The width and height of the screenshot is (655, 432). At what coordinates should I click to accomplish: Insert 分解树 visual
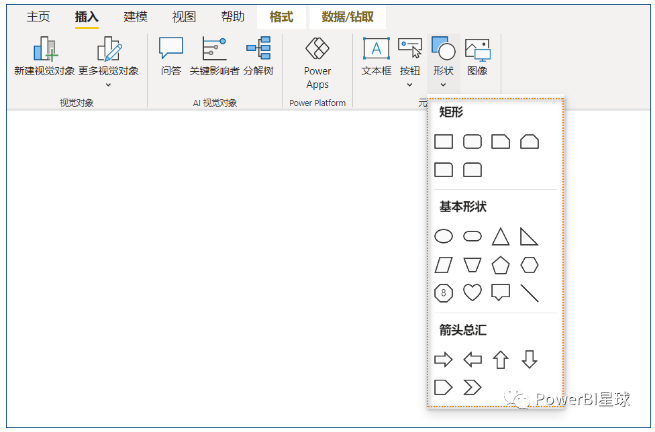click(x=259, y=56)
